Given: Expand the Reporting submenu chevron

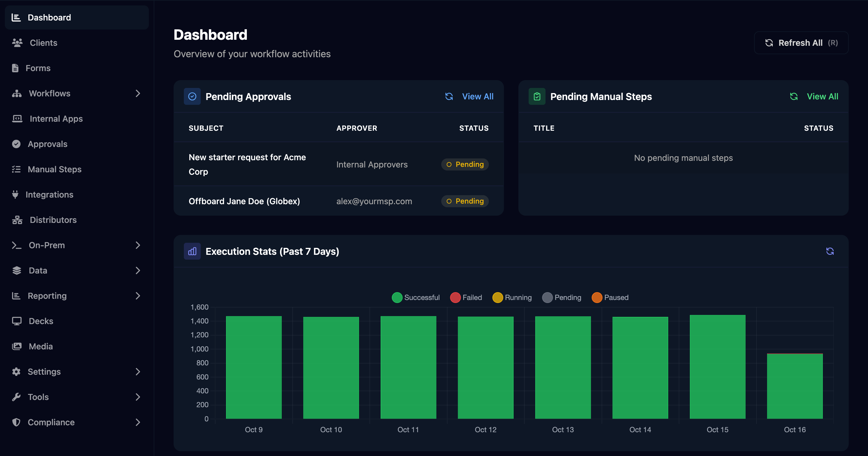Looking at the screenshot, I should 137,296.
